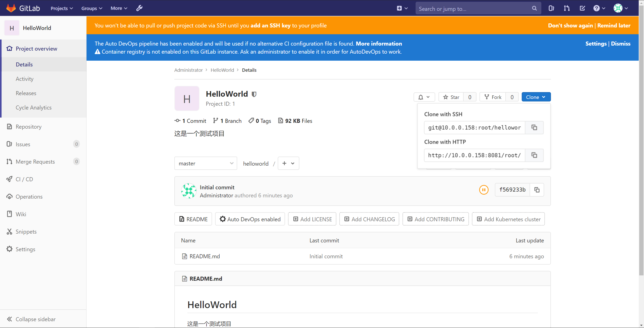Viewport: 644px width, 328px height.
Task: Open the More menu
Action: (x=119, y=8)
